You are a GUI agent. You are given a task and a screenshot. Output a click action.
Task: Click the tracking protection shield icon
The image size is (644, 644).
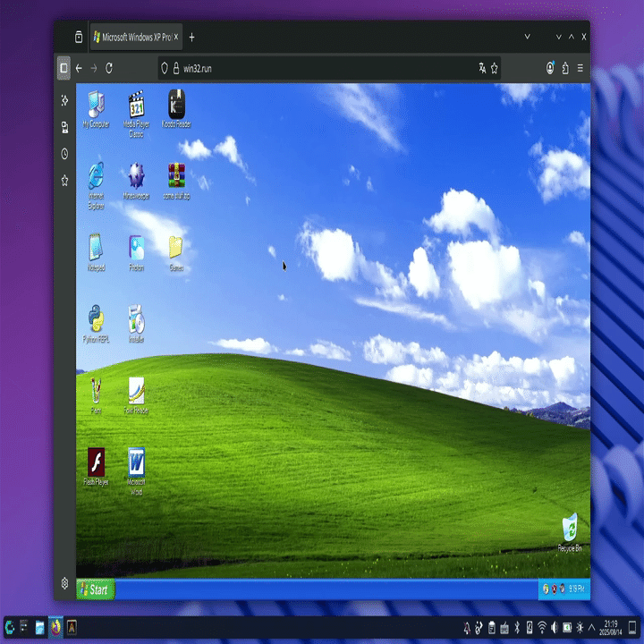[x=165, y=68]
